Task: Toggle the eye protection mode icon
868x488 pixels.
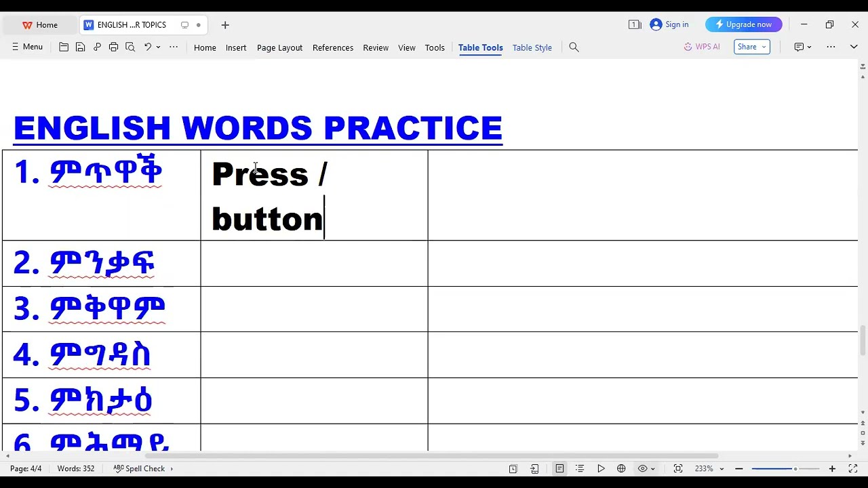Action: [x=643, y=468]
